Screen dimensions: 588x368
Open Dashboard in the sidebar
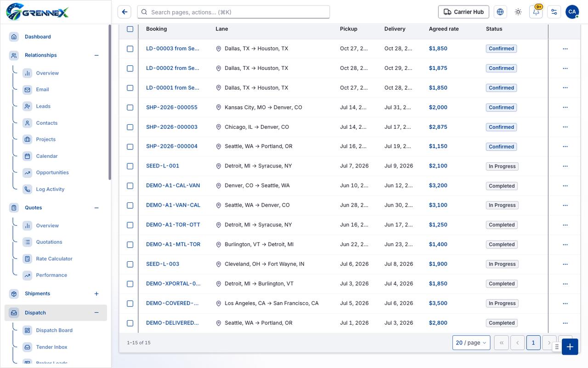click(38, 37)
